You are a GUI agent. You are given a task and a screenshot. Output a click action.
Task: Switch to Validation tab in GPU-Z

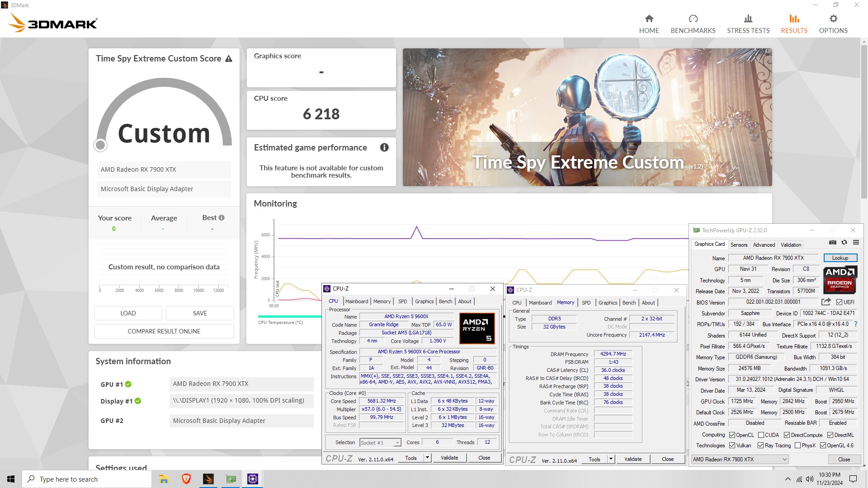[791, 245]
